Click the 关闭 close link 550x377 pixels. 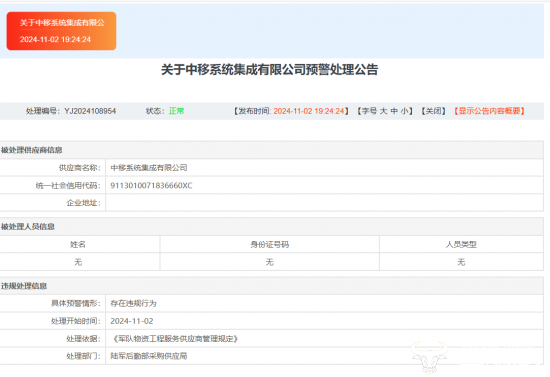tap(434, 111)
